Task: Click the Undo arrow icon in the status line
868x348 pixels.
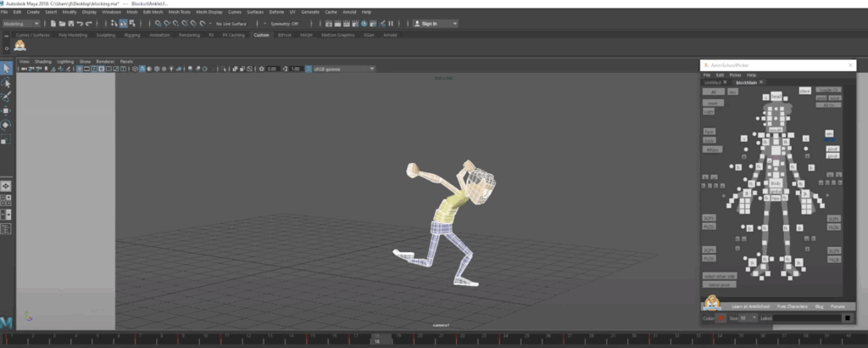Action: pyautogui.click(x=80, y=24)
